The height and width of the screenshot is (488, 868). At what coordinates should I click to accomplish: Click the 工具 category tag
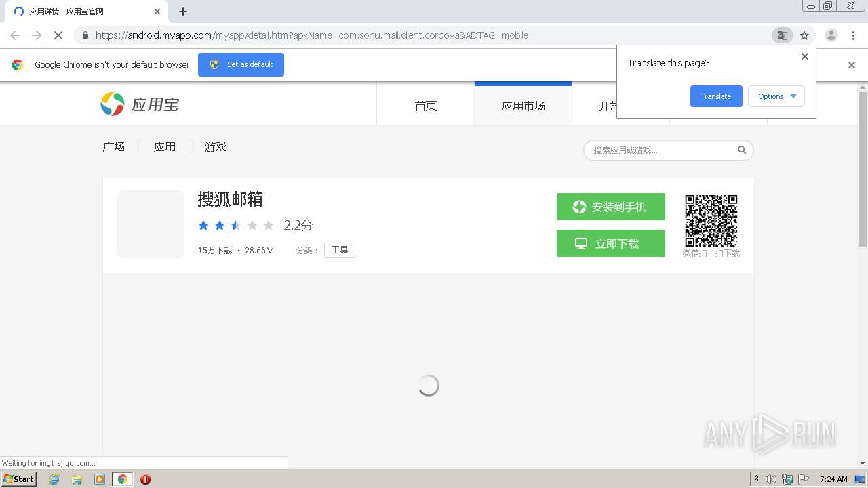pyautogui.click(x=340, y=250)
